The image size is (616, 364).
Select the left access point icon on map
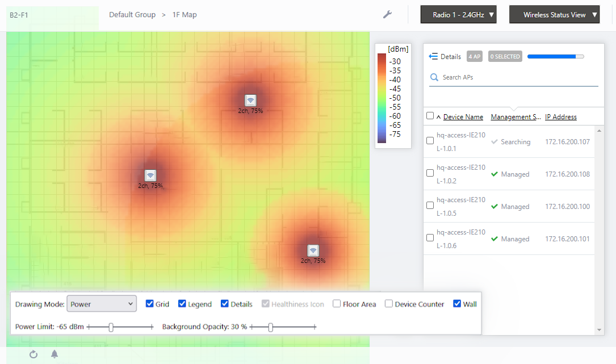pos(150,175)
